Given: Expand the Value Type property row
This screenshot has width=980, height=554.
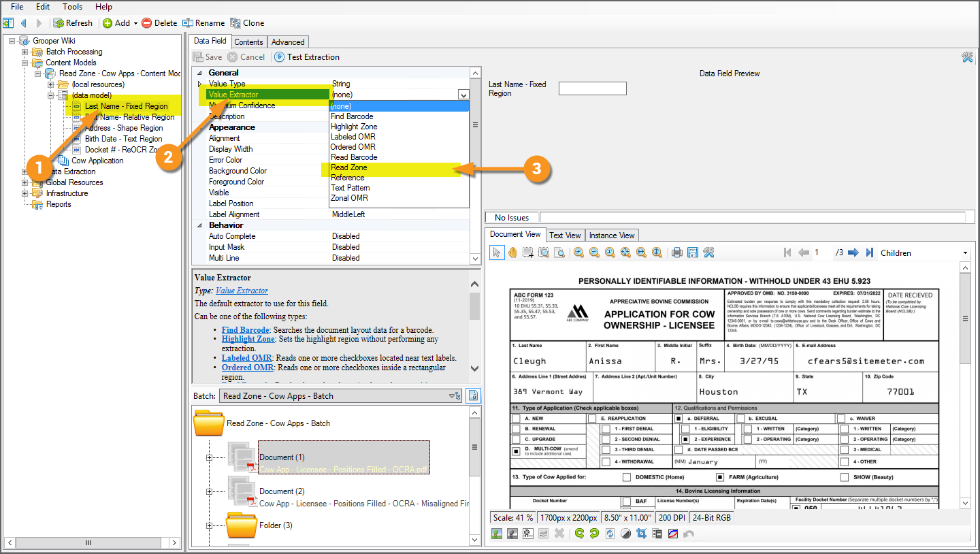Looking at the screenshot, I should click(199, 84).
